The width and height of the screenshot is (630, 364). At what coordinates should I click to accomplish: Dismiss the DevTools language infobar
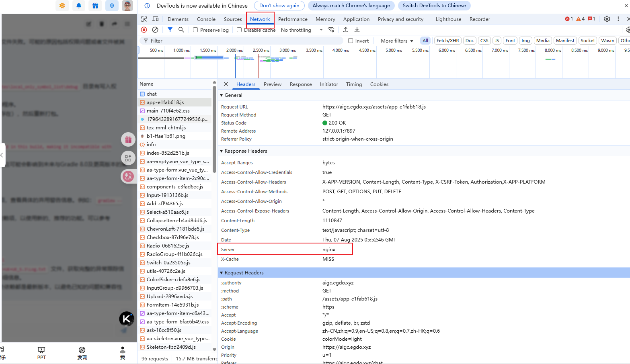pyautogui.click(x=627, y=6)
